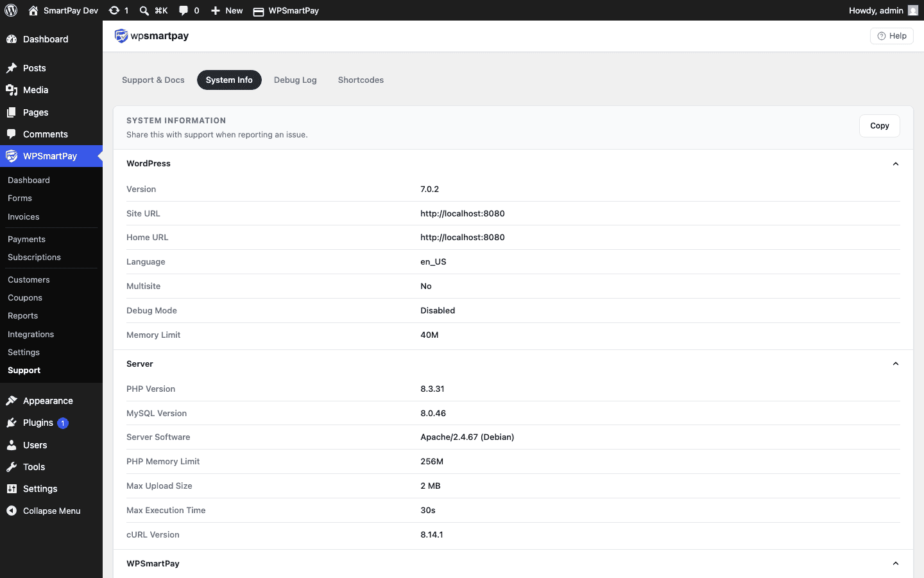Click the Debug Mode value Disabled
Screen dimensions: 924x578
[x=438, y=310]
